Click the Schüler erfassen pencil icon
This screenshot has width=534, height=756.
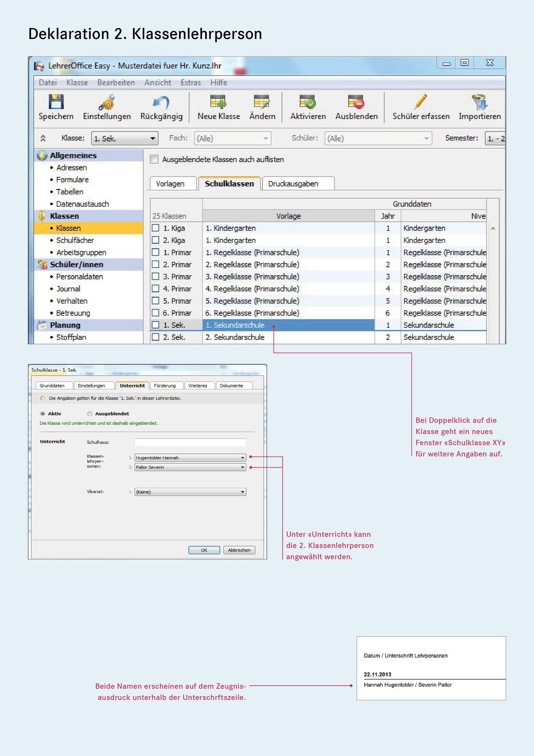[x=421, y=102]
